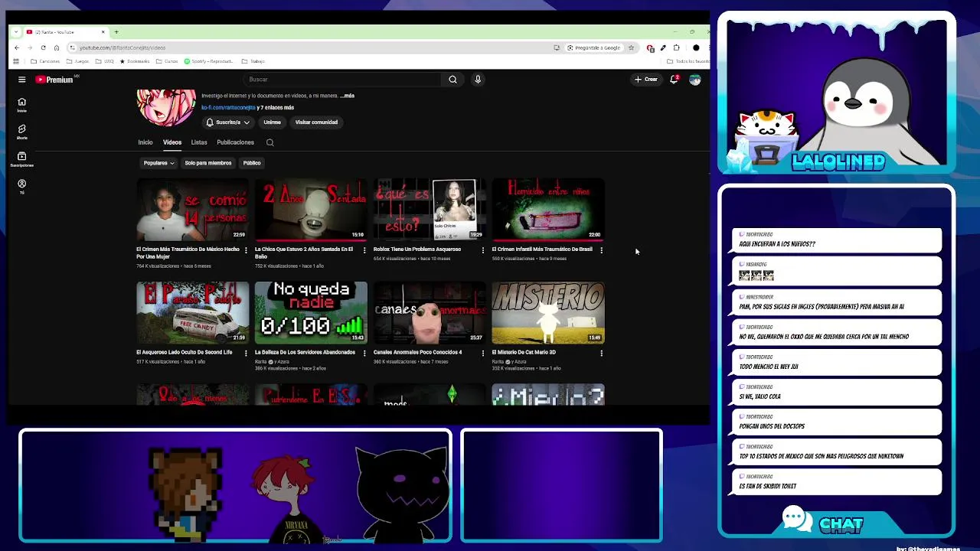Switch to the Listas channel tab
The image size is (980, 551).
pos(199,142)
